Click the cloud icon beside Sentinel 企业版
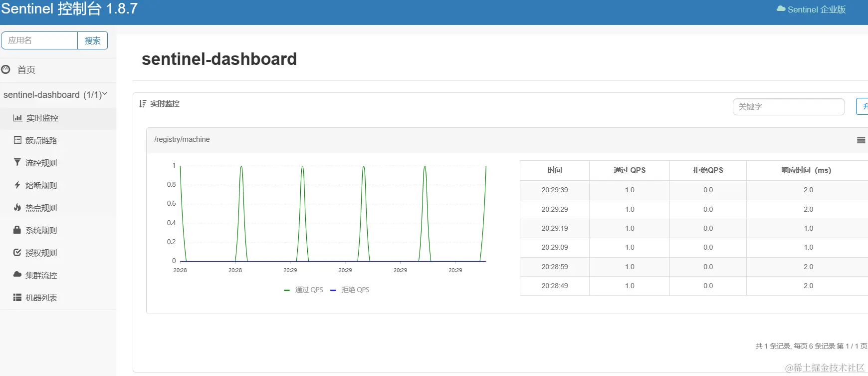 point(781,9)
